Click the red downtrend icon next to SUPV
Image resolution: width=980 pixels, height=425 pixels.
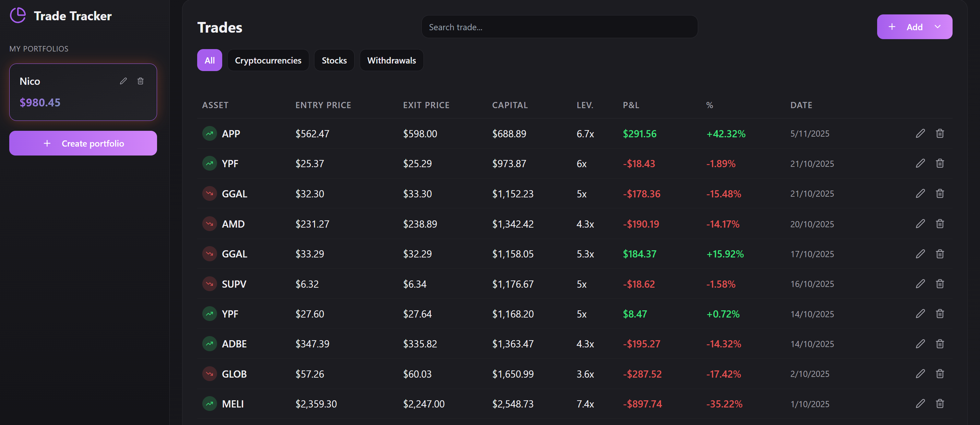click(x=209, y=283)
